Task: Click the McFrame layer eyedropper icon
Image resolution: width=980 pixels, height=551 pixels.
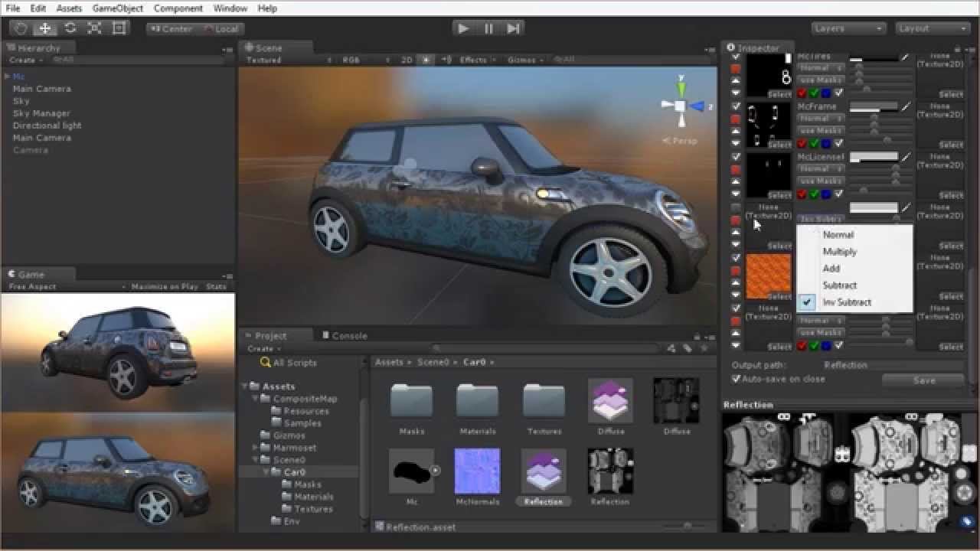Action: coord(906,106)
